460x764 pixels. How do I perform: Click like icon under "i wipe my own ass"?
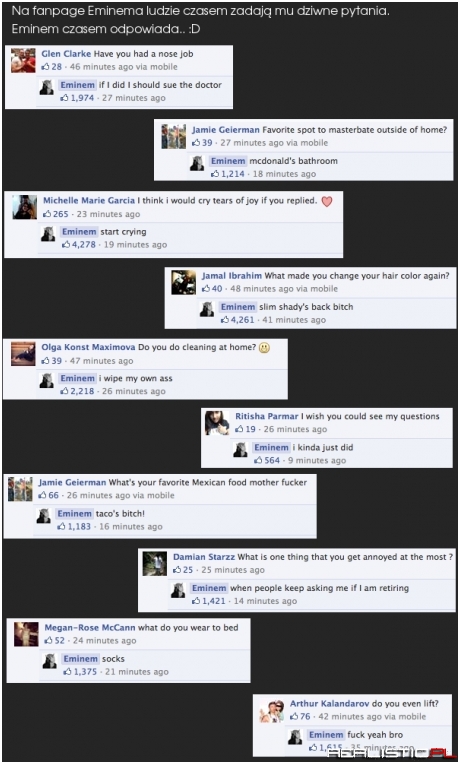(64, 391)
